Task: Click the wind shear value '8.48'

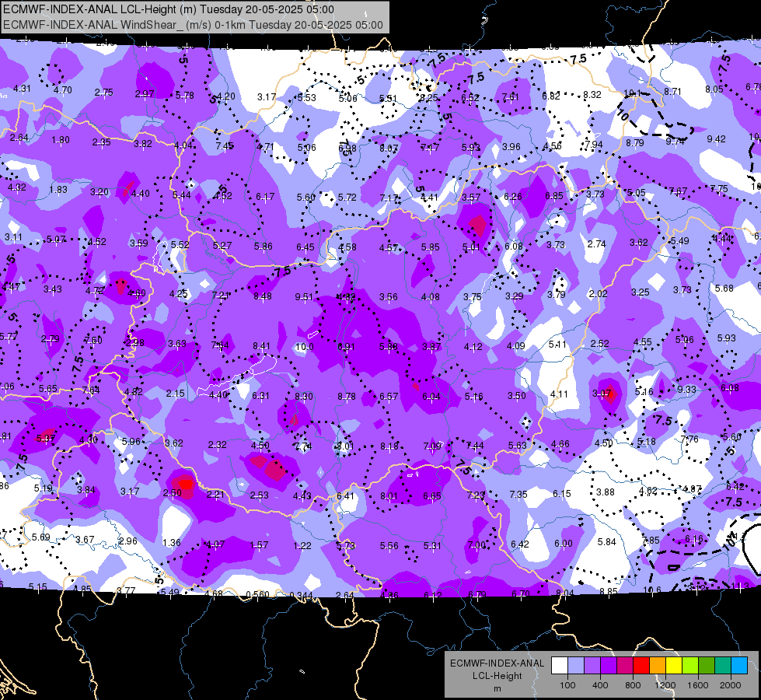Action: pos(263,296)
